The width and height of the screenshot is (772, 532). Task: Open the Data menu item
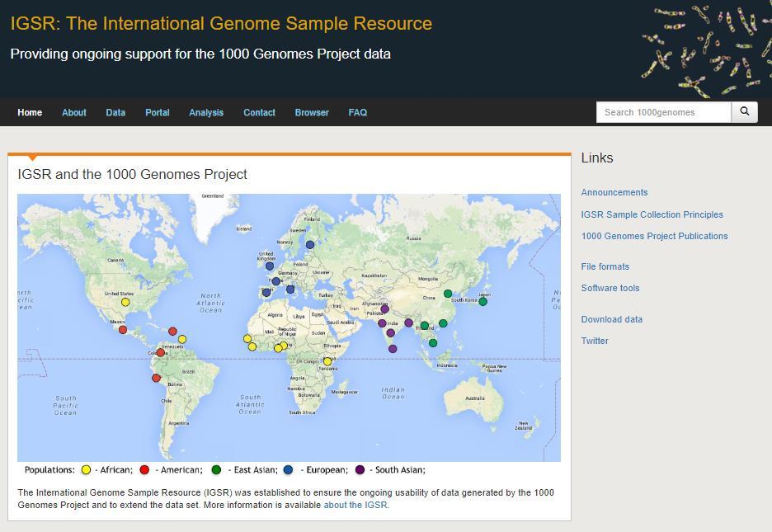click(115, 112)
